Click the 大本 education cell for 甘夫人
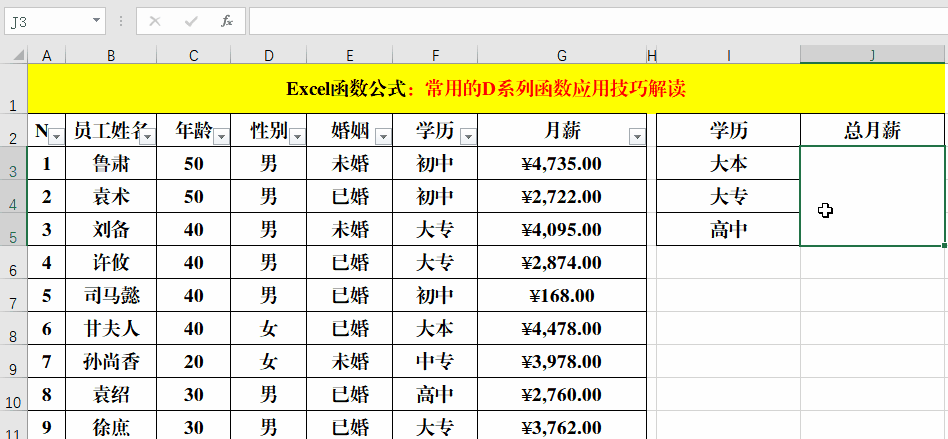Screen dimensions: 948x439 tap(435, 328)
